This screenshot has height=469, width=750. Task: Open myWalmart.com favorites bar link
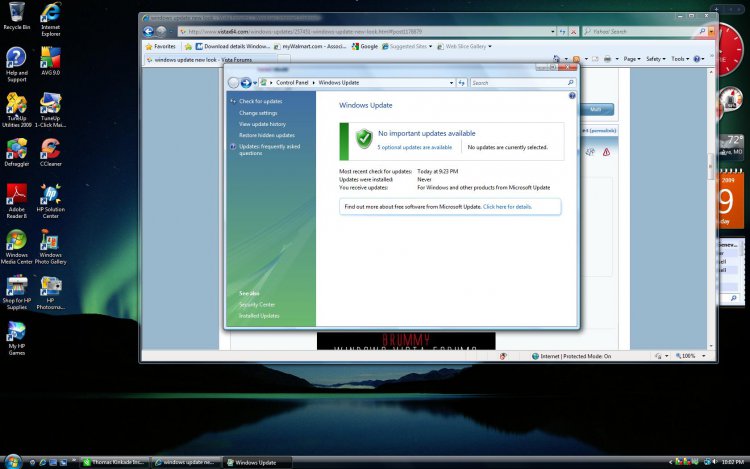(310, 46)
